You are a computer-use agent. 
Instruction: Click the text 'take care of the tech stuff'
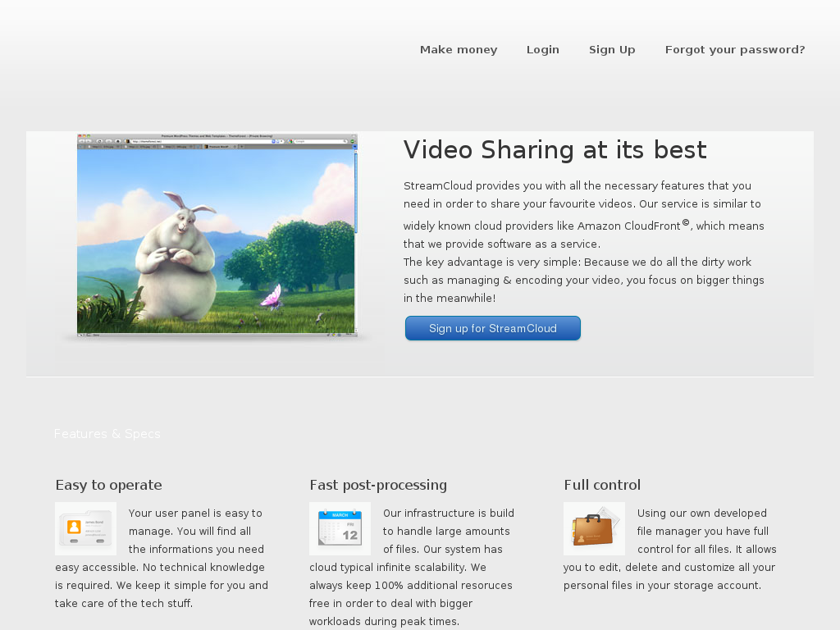point(123,603)
